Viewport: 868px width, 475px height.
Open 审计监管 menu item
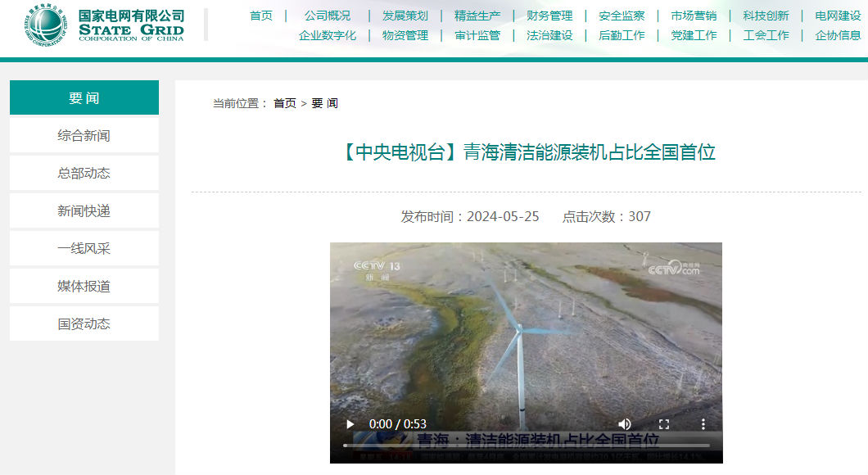click(477, 35)
